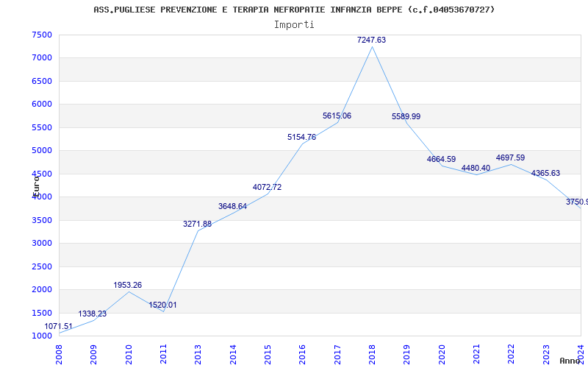Select the x-axis year 2021
588x368 pixels.
pos(476,355)
